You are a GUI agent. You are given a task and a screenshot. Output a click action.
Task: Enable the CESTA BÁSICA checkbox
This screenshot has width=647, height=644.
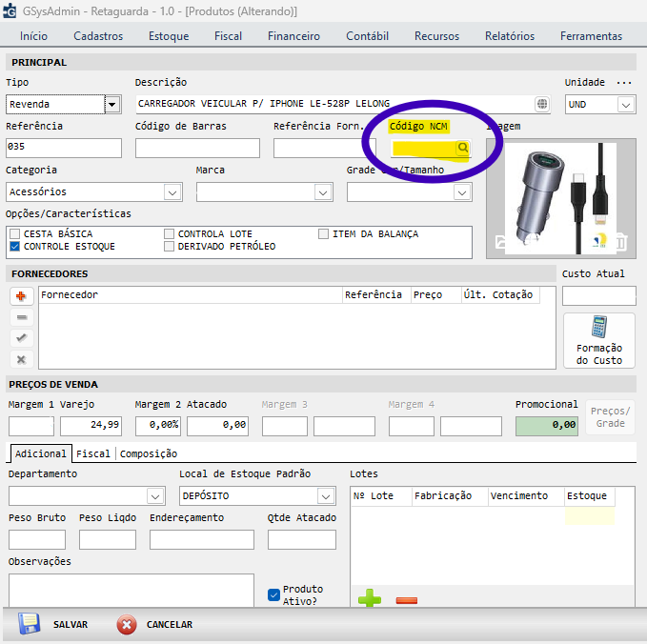click(14, 233)
